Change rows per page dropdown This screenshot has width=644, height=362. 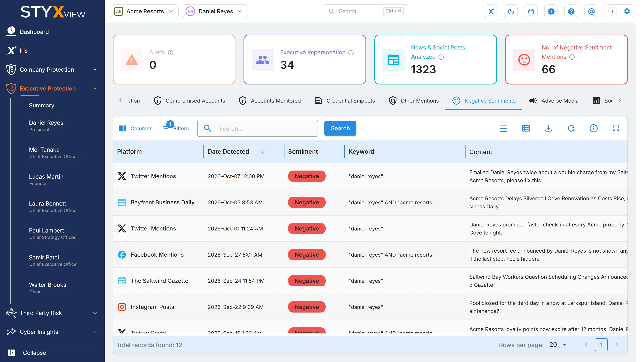[x=558, y=345]
